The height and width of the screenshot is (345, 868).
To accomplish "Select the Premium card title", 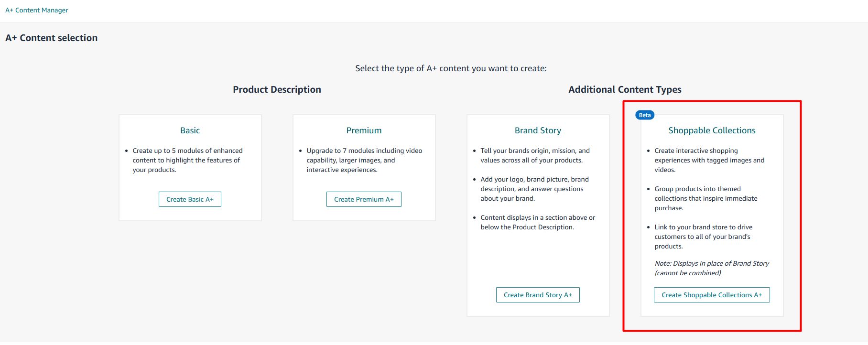I will point(364,130).
